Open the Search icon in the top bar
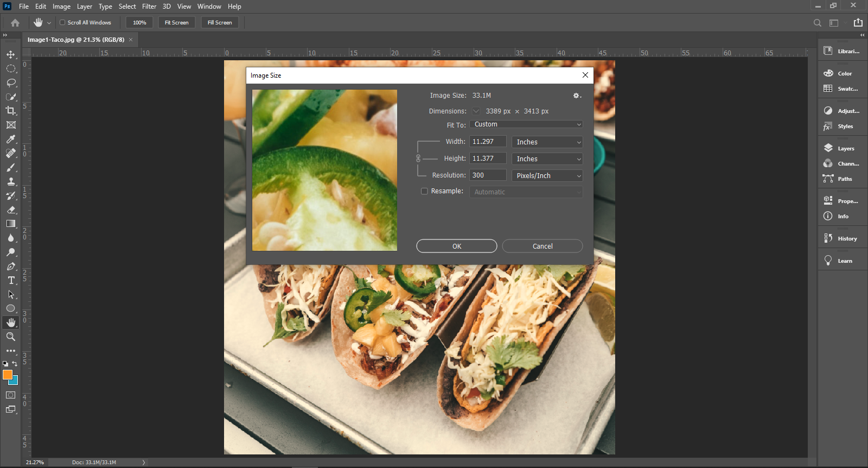868x468 pixels. tap(817, 23)
